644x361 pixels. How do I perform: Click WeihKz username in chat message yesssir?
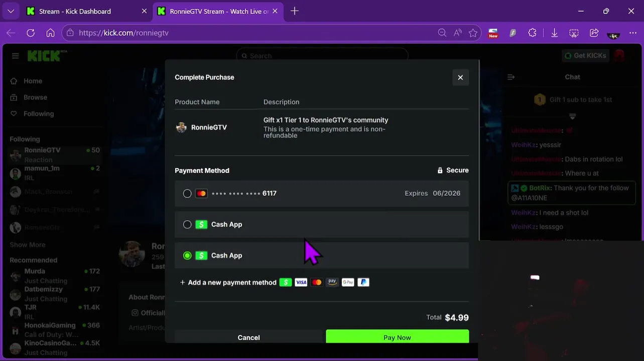[x=524, y=144]
